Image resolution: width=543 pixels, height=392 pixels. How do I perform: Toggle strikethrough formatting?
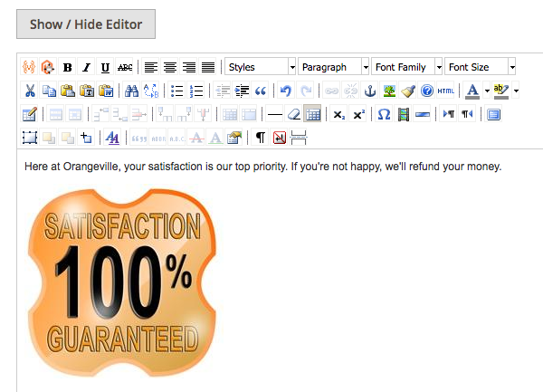click(x=125, y=67)
